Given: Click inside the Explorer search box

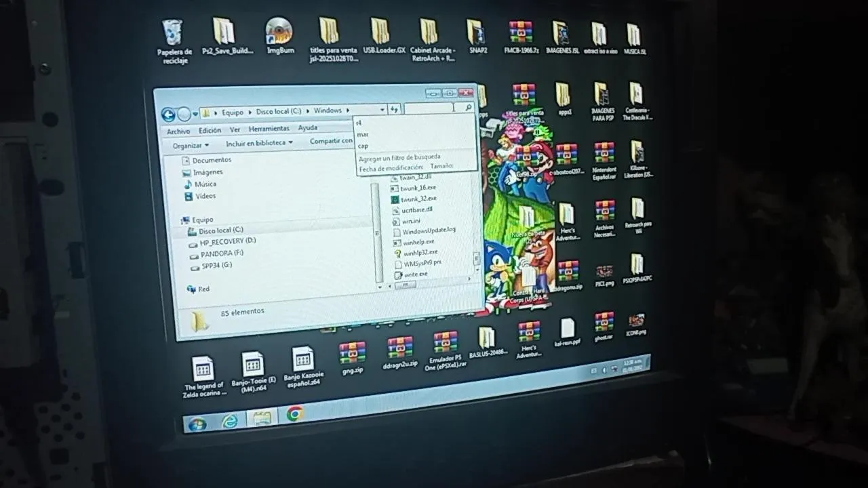Looking at the screenshot, I should click(x=433, y=108).
